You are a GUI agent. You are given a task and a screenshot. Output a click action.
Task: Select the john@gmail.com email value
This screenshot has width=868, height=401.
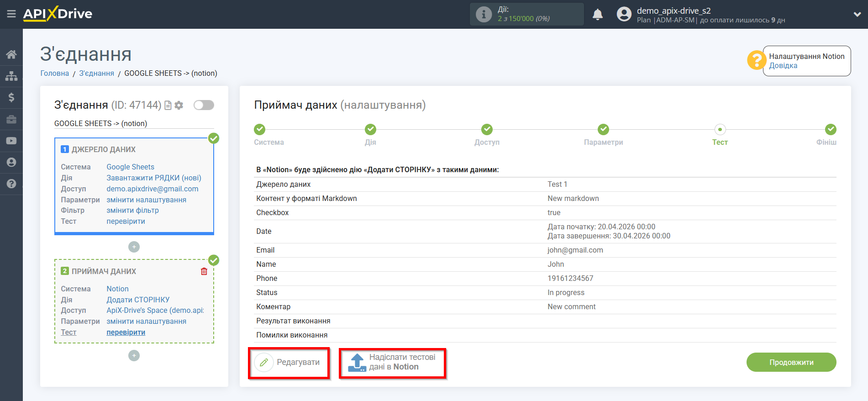575,250
